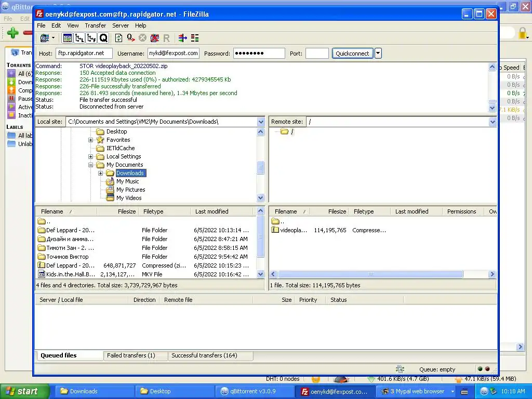Click the queue status icon in status bar
This screenshot has width=532, height=399.
400,369
